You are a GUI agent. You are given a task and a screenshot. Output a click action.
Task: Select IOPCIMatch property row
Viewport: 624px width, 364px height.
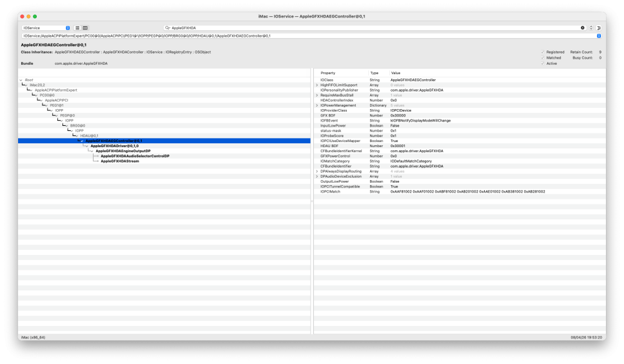coord(460,191)
